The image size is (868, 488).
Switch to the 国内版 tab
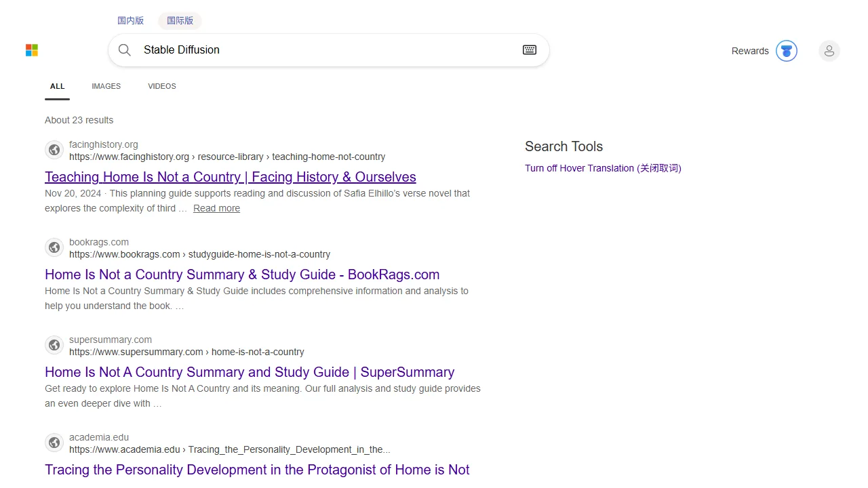(131, 21)
